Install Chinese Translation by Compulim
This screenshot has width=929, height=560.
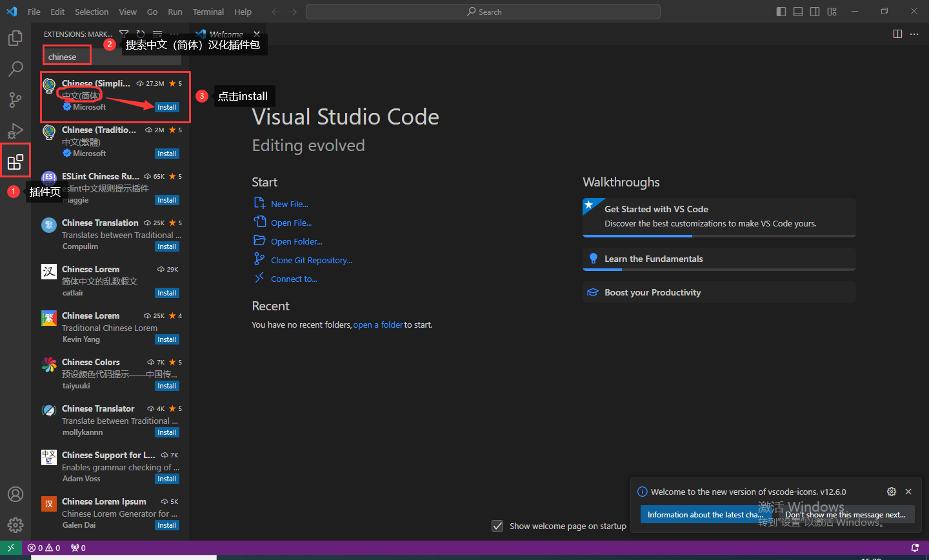tap(167, 246)
